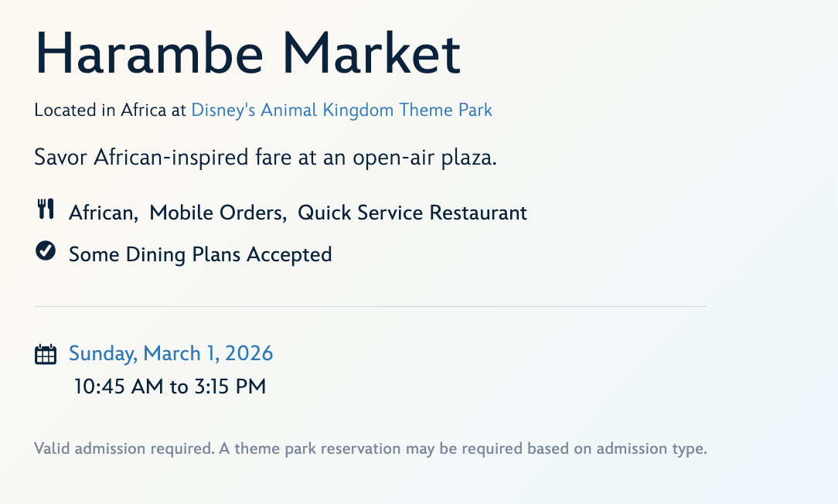
Task: Open the Sunday, March 1, 2026 date link
Action: [x=171, y=353]
